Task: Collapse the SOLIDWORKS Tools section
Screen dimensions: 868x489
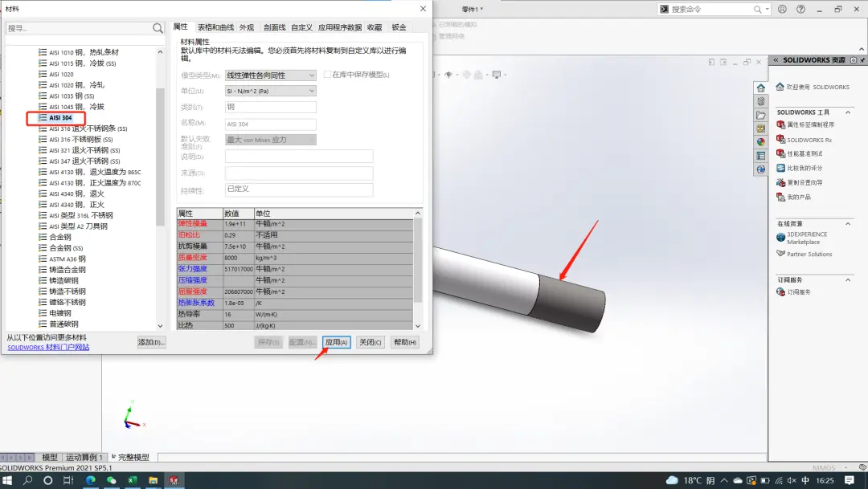Action: click(x=848, y=112)
